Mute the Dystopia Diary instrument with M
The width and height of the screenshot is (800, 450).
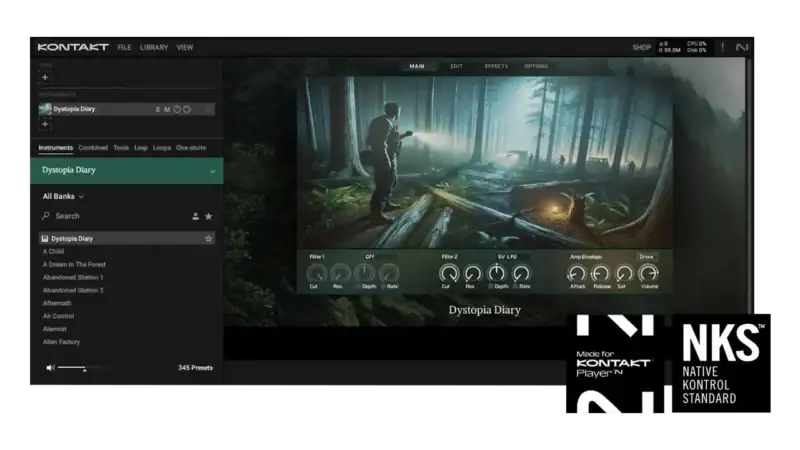click(x=167, y=109)
